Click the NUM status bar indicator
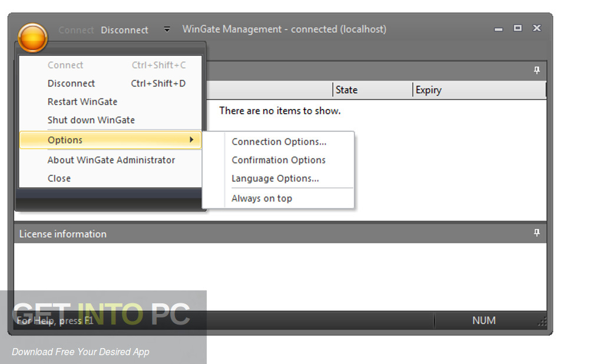 pyautogui.click(x=484, y=320)
